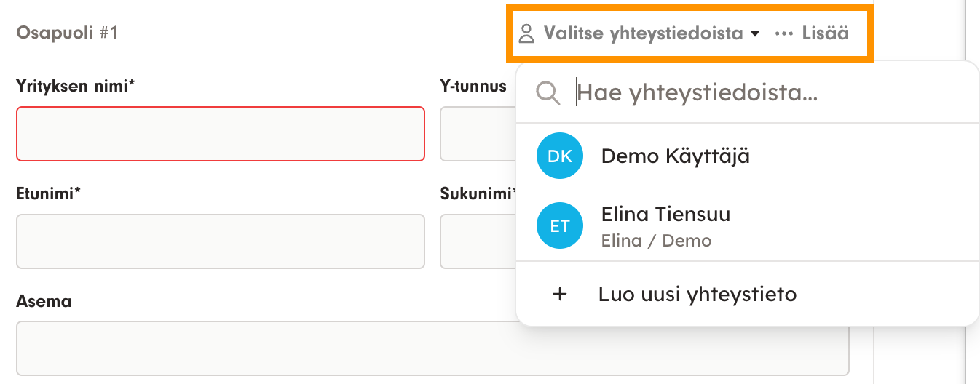Click the person icon beside Valitse yhteystiedoista
The height and width of the screenshot is (384, 980).
click(526, 33)
